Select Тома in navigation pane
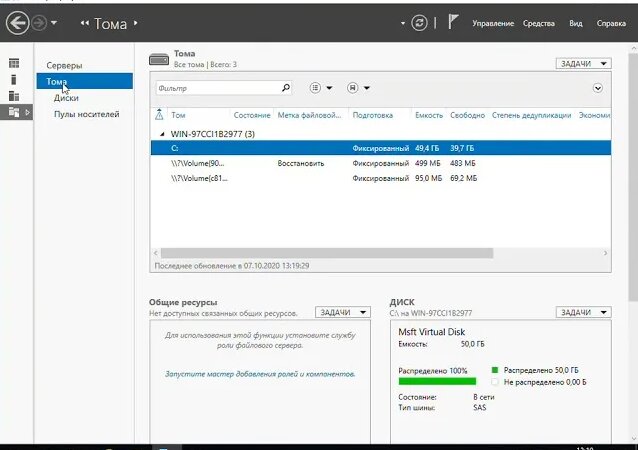The image size is (638, 450). (x=85, y=81)
